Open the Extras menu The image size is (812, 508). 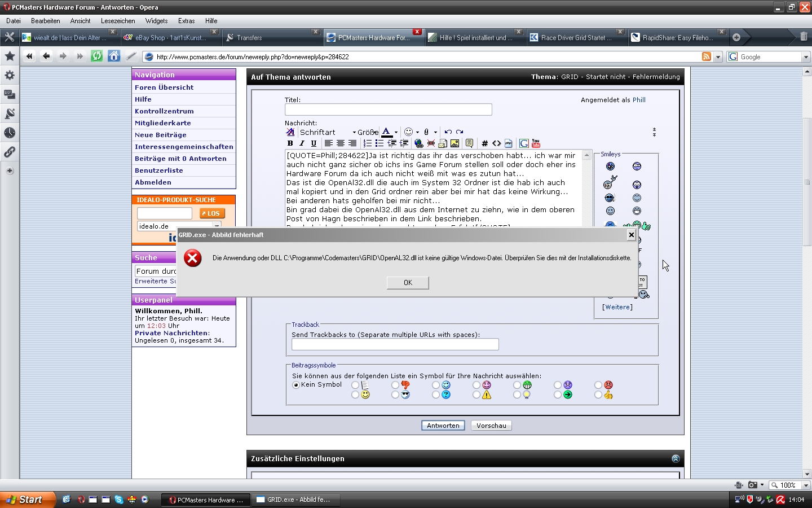186,21
